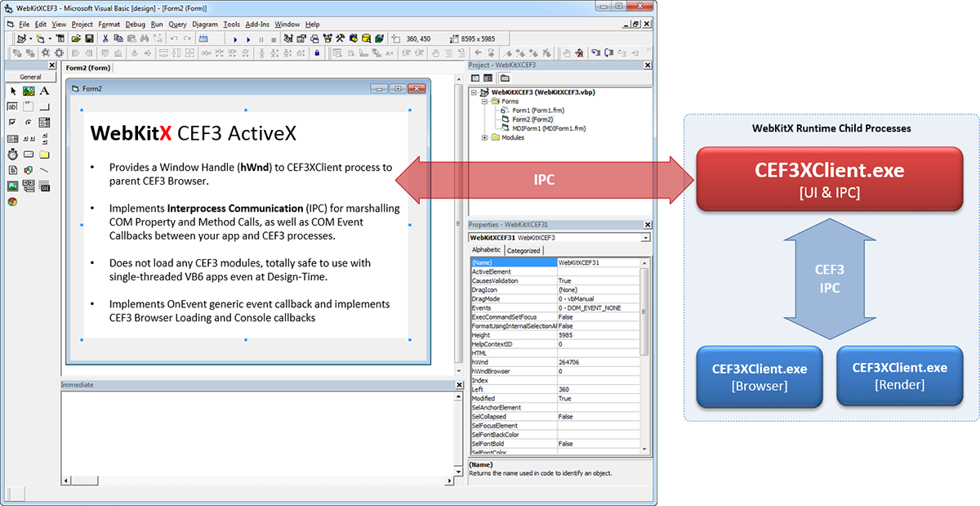Select the (Name) property value field
The width and height of the screenshot is (980, 506).
pyautogui.click(x=598, y=262)
